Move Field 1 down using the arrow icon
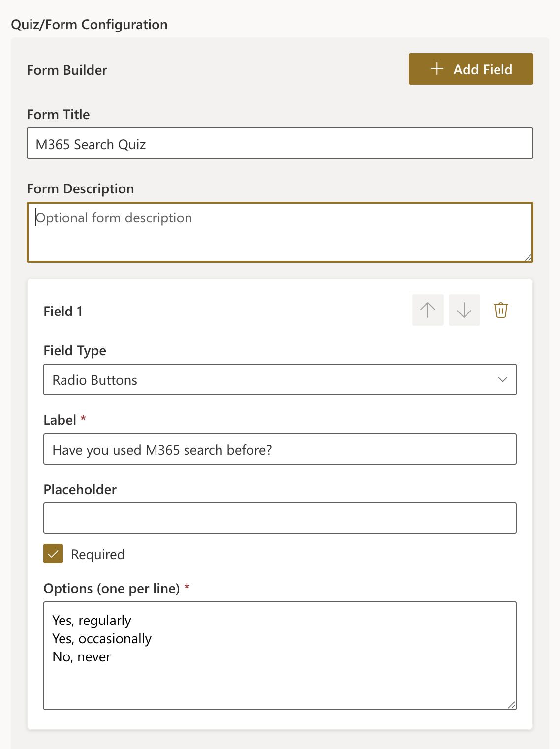Image resolution: width=560 pixels, height=749 pixels. point(464,310)
